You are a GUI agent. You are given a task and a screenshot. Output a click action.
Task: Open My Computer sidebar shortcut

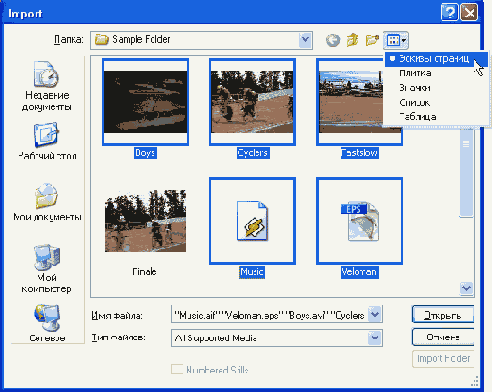click(46, 269)
